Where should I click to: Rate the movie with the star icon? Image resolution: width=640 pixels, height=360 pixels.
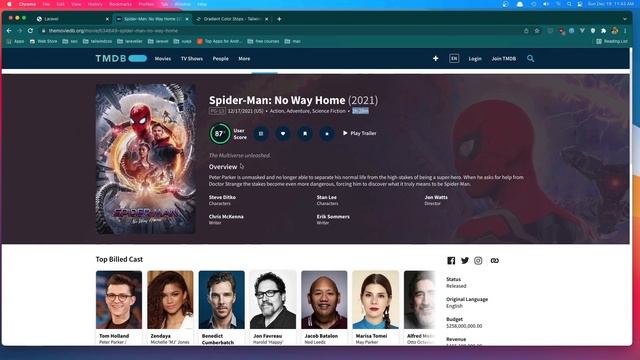pos(327,133)
